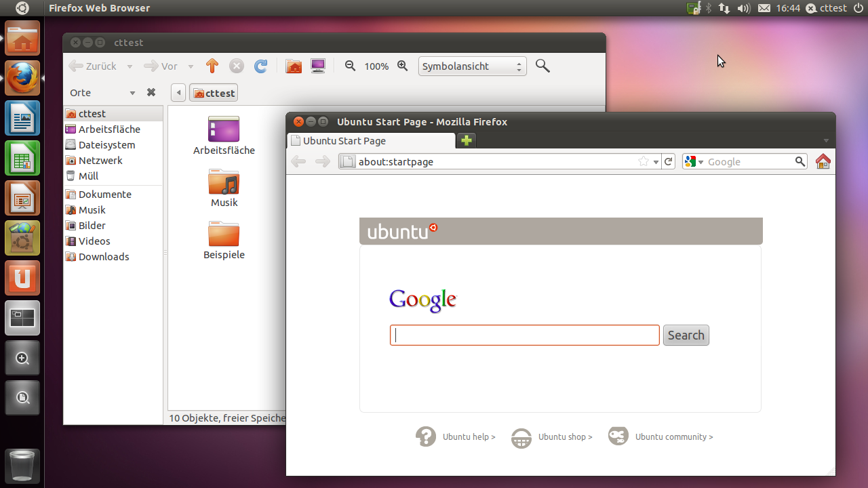Reload the folder in the file manager
The width and height of the screenshot is (868, 488).
(x=260, y=66)
